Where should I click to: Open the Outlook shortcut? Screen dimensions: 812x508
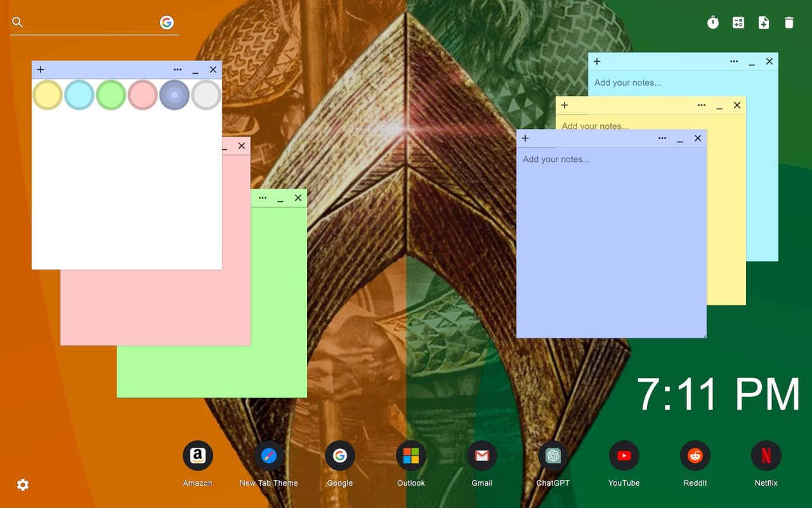(411, 456)
